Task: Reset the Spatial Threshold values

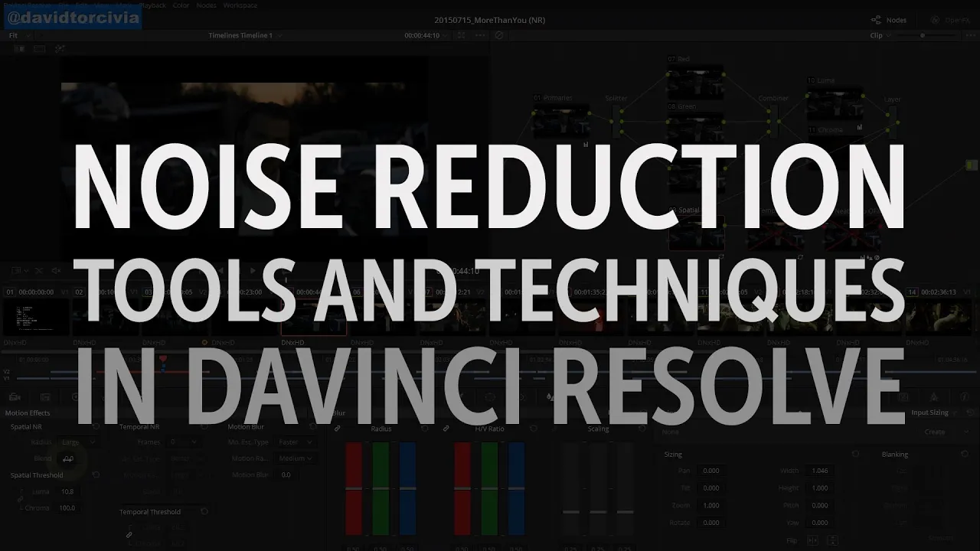Action: (96, 475)
